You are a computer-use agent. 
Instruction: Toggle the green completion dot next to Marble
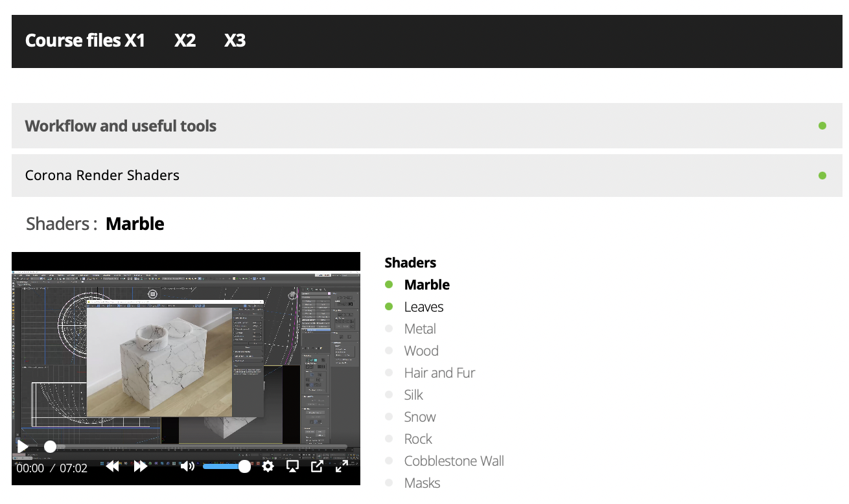pos(390,284)
